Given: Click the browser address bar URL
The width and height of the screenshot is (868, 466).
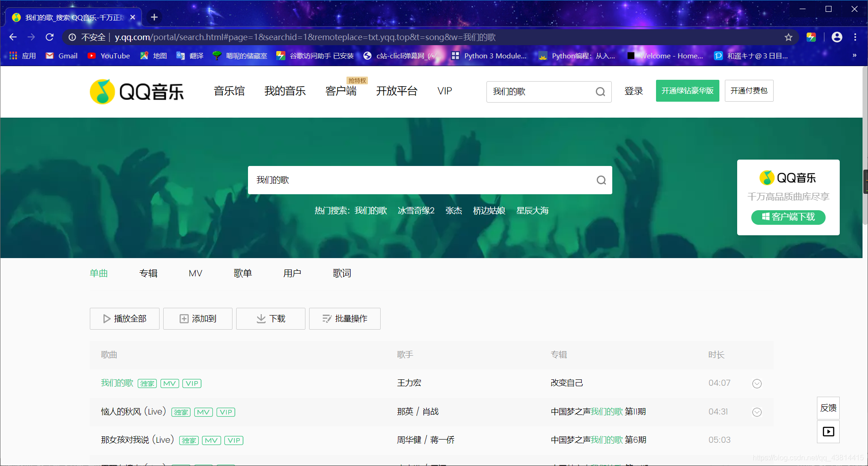Looking at the screenshot, I should [305, 37].
